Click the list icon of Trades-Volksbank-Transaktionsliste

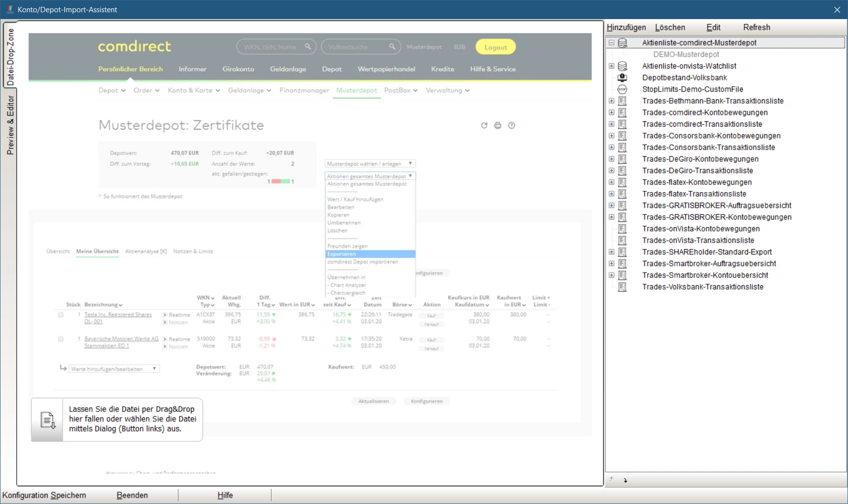(622, 287)
